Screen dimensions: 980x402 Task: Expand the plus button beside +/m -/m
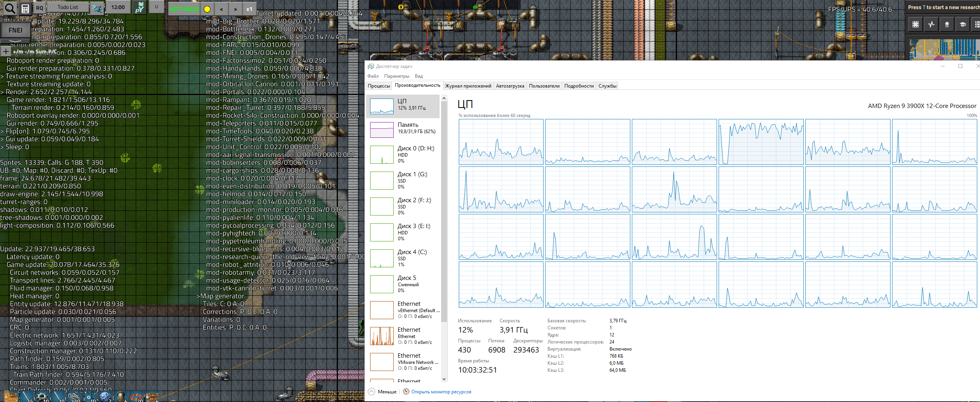tap(6, 51)
